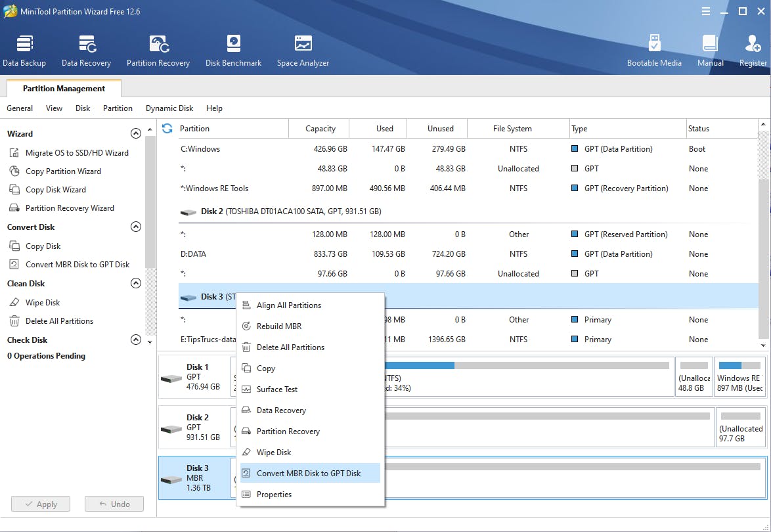
Task: Select the Disk 1 GPT thumbnail in disk map
Action: point(194,377)
